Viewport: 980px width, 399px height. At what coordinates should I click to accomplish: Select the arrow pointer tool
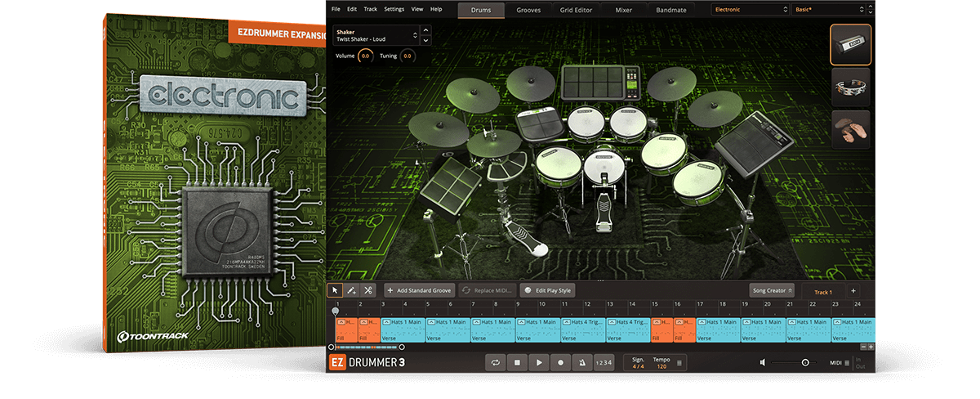tap(335, 290)
